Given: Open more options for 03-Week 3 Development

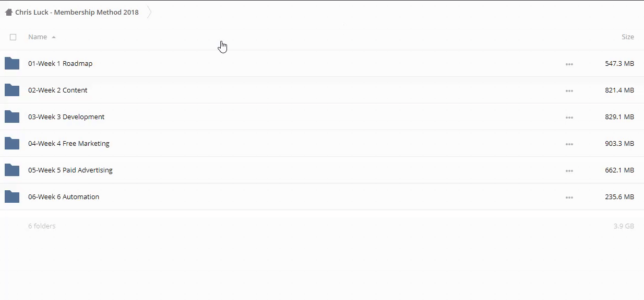Looking at the screenshot, I should [x=569, y=118].
